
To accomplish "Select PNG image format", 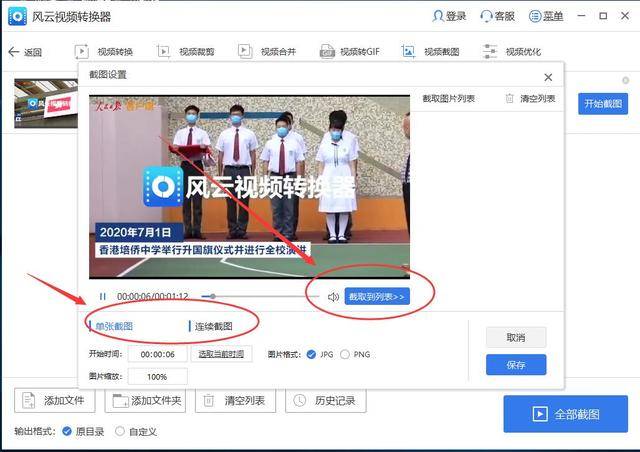I will click(x=345, y=354).
